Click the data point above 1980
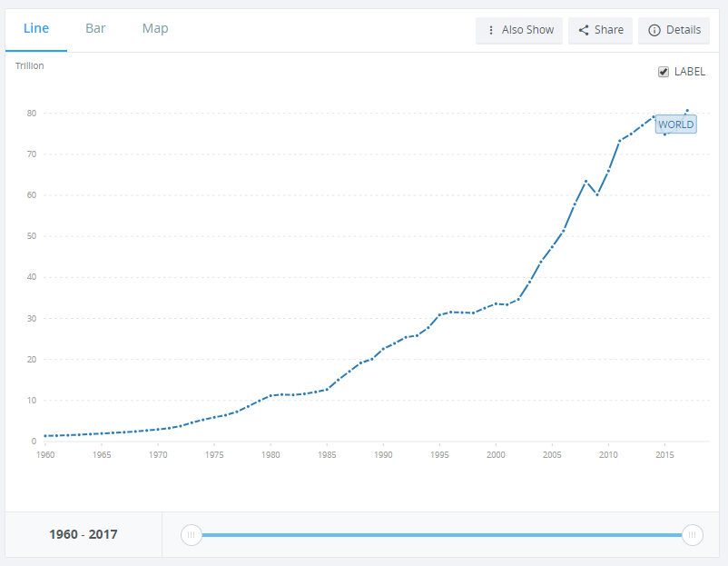 point(271,396)
